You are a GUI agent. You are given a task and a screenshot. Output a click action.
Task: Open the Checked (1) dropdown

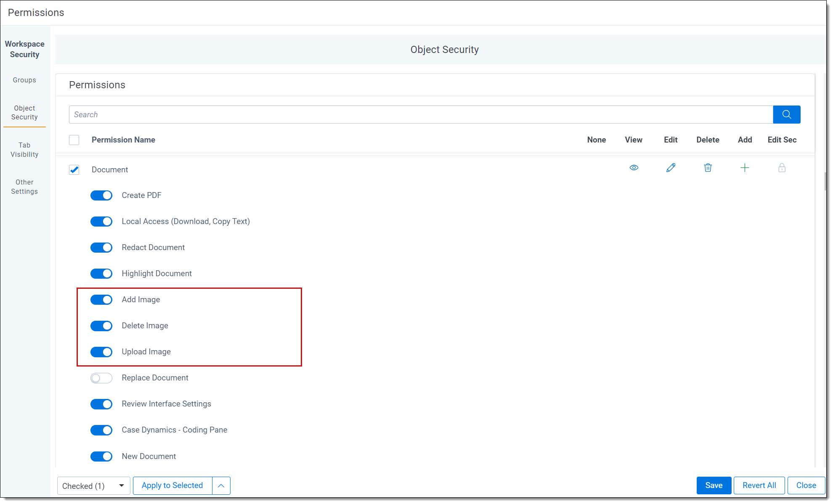tap(93, 486)
